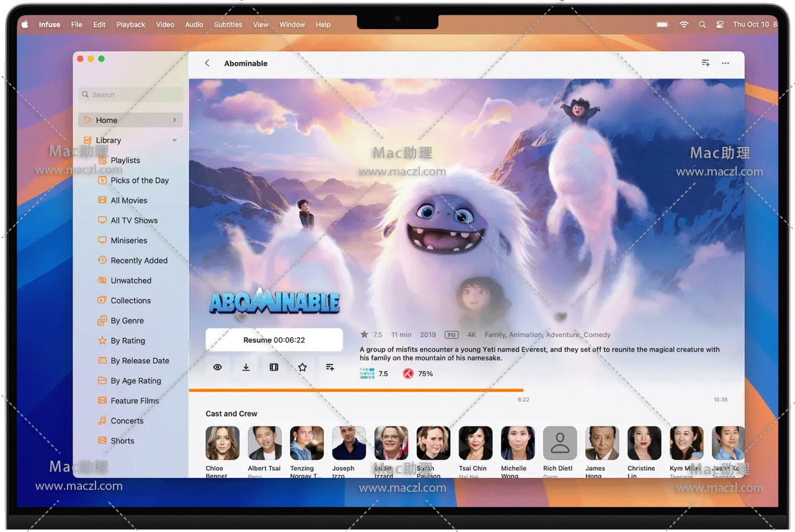Open Joseph Izzo's cast photo
The height and width of the screenshot is (532, 795).
pyautogui.click(x=349, y=443)
